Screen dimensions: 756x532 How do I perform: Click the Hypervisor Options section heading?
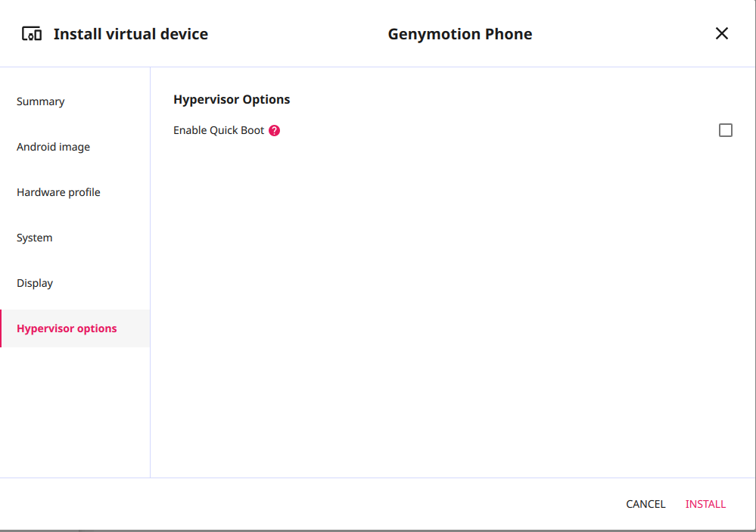232,99
